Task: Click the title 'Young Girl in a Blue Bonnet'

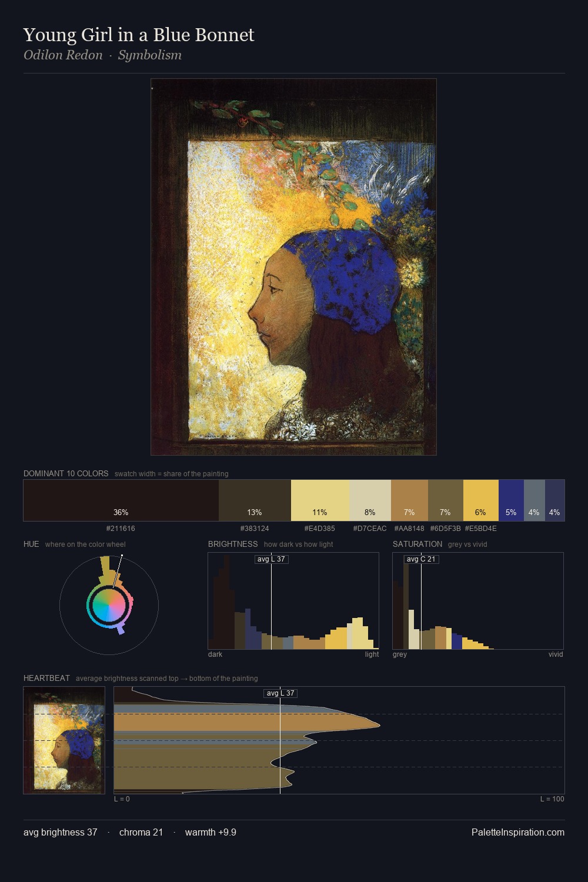Action: [139, 35]
